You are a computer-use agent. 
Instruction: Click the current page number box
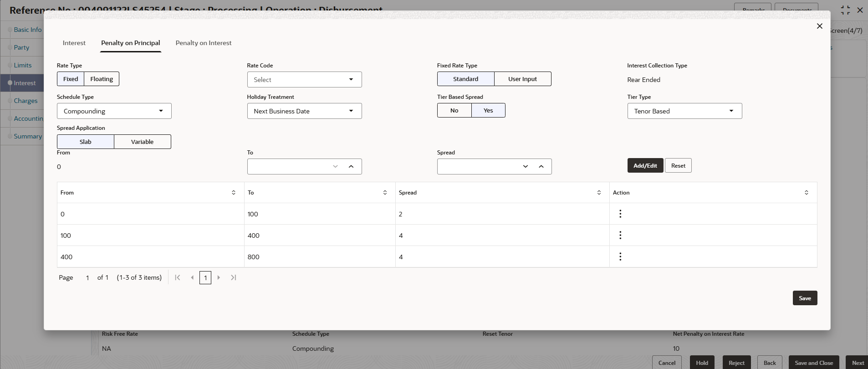[x=205, y=277]
